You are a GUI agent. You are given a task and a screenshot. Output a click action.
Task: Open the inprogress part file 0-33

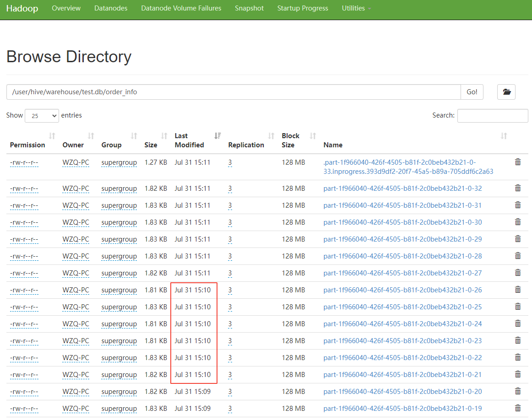tap(408, 167)
